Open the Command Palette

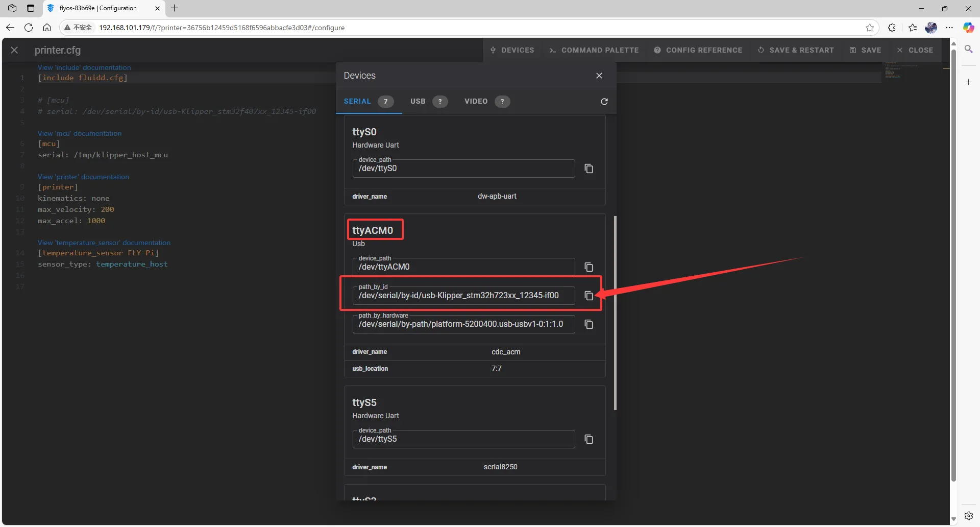594,50
